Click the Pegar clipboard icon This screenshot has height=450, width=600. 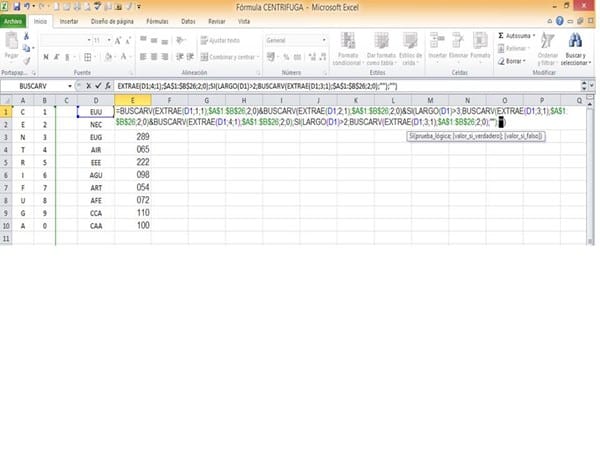[x=11, y=45]
